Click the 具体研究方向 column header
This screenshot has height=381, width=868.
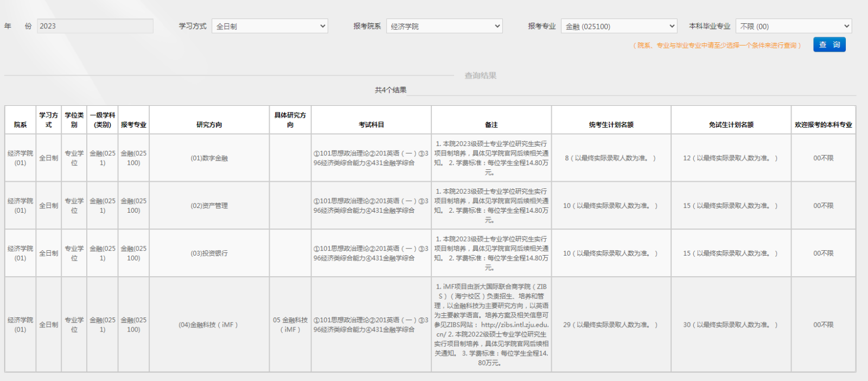click(x=290, y=120)
